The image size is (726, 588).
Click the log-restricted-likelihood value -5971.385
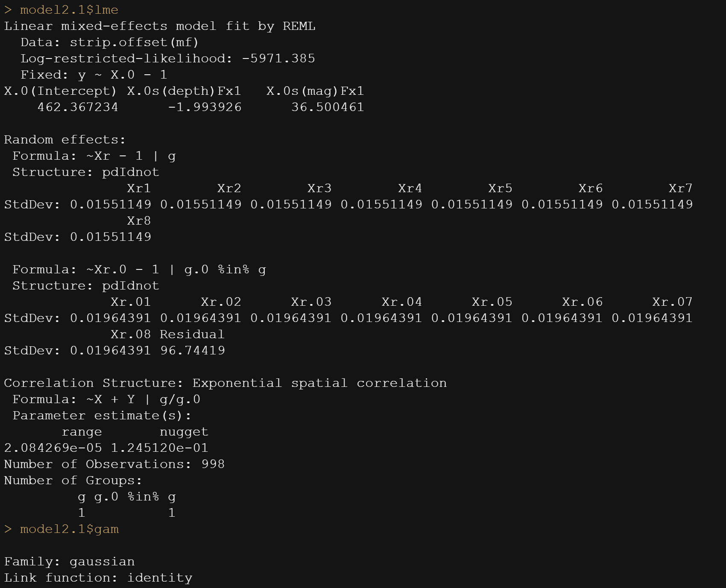278,59
